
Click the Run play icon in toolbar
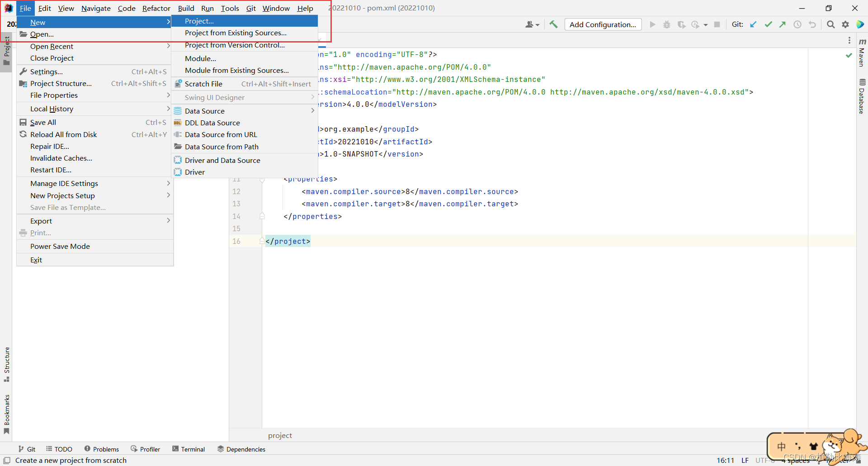point(652,24)
